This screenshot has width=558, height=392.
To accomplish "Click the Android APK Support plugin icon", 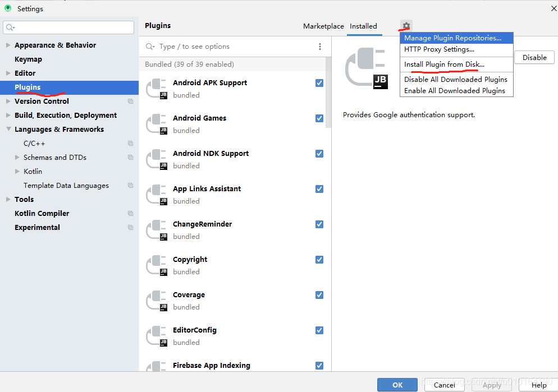I will [x=156, y=88].
